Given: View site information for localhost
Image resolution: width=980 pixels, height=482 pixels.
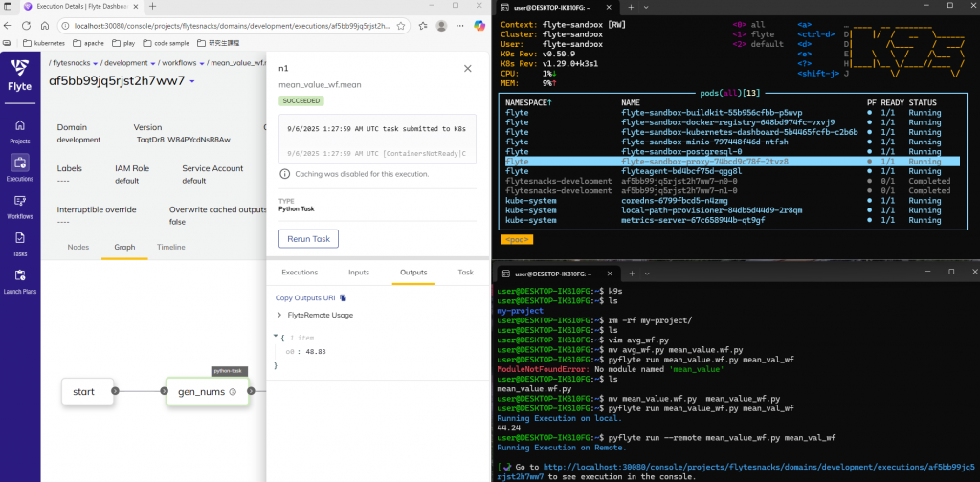Looking at the screenshot, I should click(66, 26).
